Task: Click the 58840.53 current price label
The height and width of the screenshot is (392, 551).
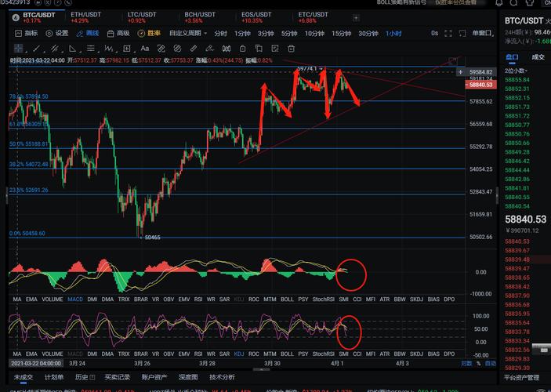Action: click(x=525, y=220)
